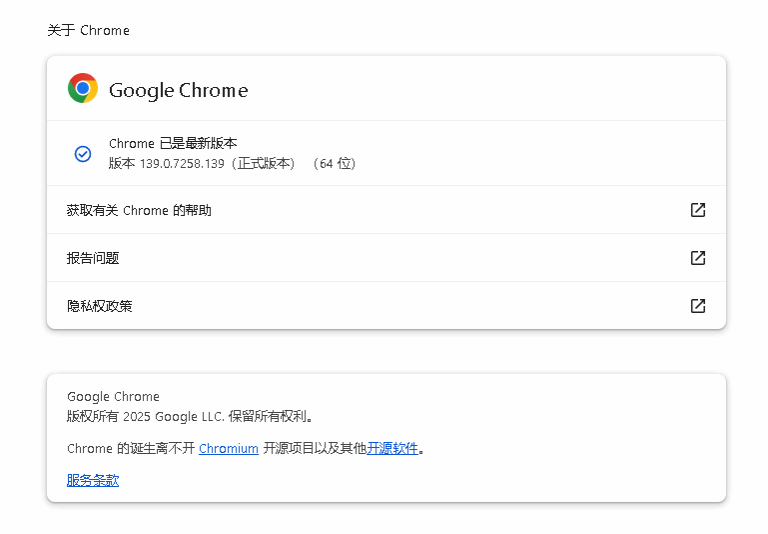Click external-link icon beside 隐私权政策

698,306
